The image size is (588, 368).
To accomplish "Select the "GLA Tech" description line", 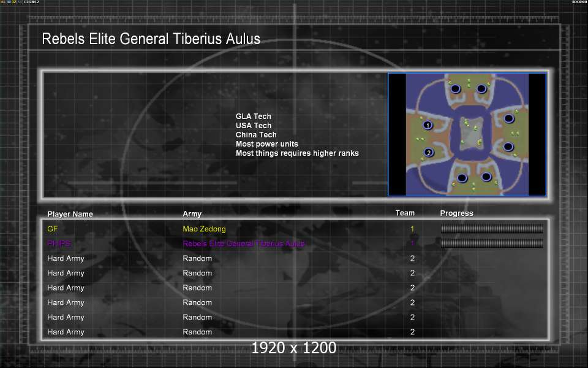I will pyautogui.click(x=254, y=117).
